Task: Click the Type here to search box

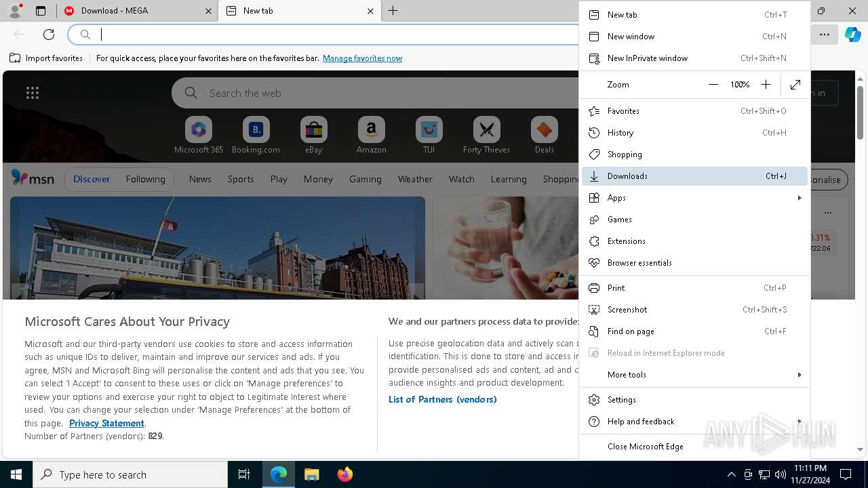Action: pyautogui.click(x=130, y=474)
